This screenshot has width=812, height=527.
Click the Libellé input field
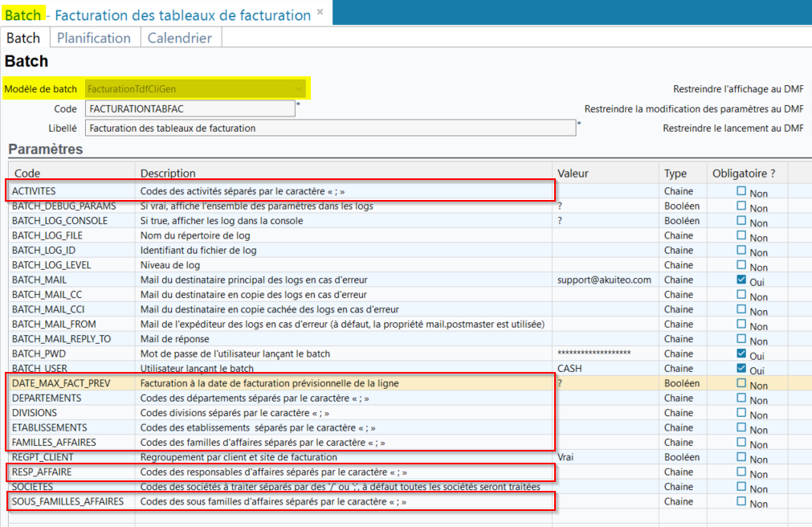(330, 128)
